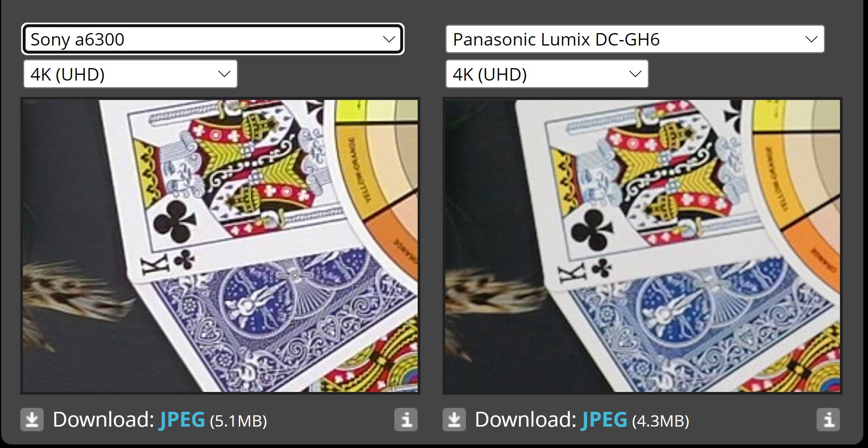Expand right 4K (UHD) resolution dropdown
868x448 pixels.
pyautogui.click(x=547, y=74)
